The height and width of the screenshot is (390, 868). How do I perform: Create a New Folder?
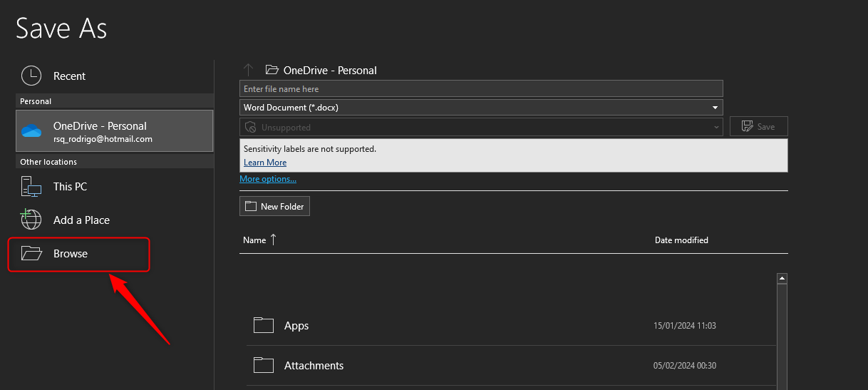274,206
